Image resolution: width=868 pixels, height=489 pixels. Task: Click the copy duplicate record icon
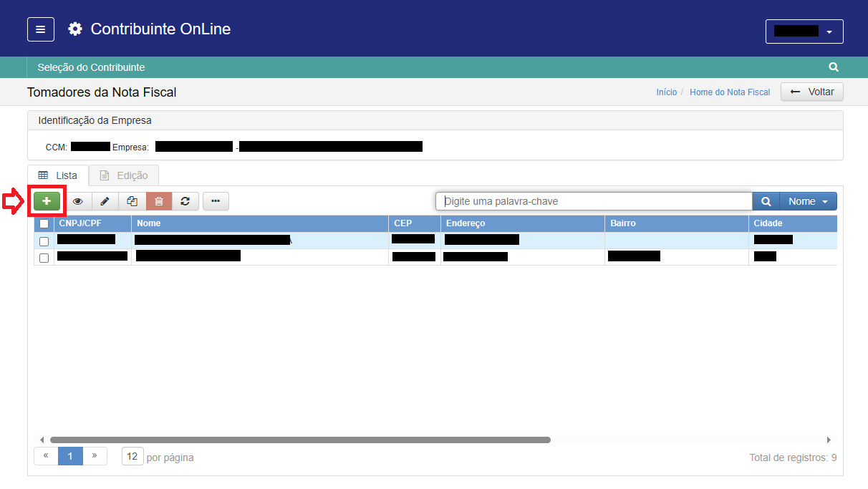(x=132, y=202)
